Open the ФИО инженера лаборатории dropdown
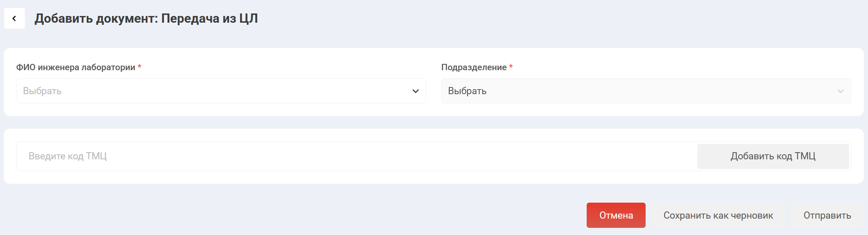Viewport: 868px width, 235px height. coord(221,91)
